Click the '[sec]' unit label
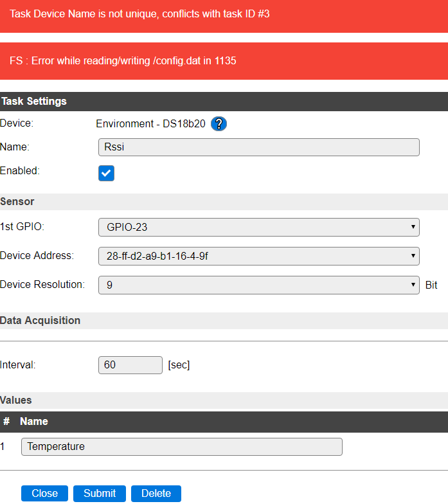The height and width of the screenshot is (504, 448). [x=179, y=365]
